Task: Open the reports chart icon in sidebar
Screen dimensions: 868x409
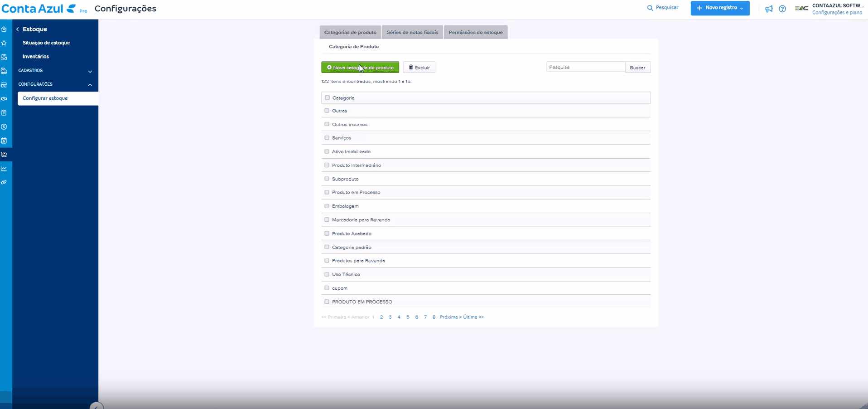Action: (x=4, y=168)
